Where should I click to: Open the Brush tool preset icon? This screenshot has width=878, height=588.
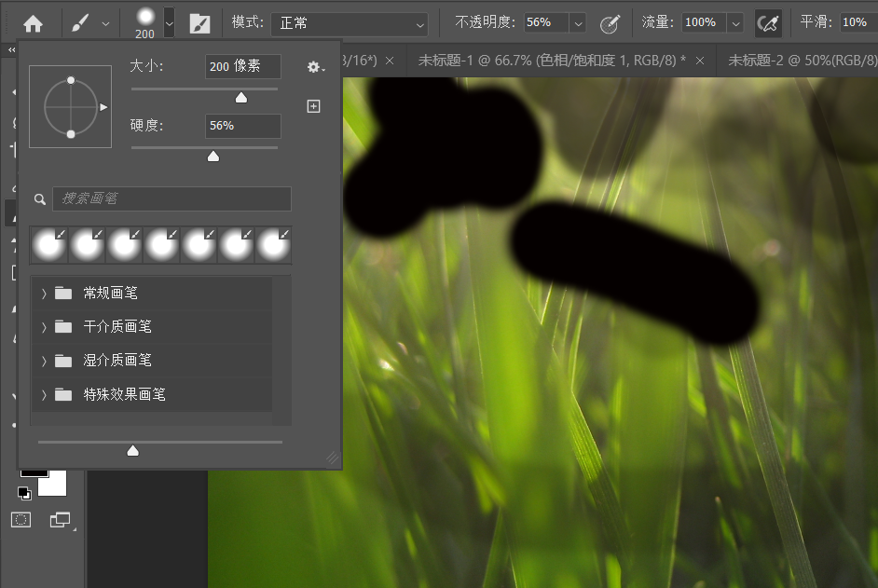tap(80, 23)
